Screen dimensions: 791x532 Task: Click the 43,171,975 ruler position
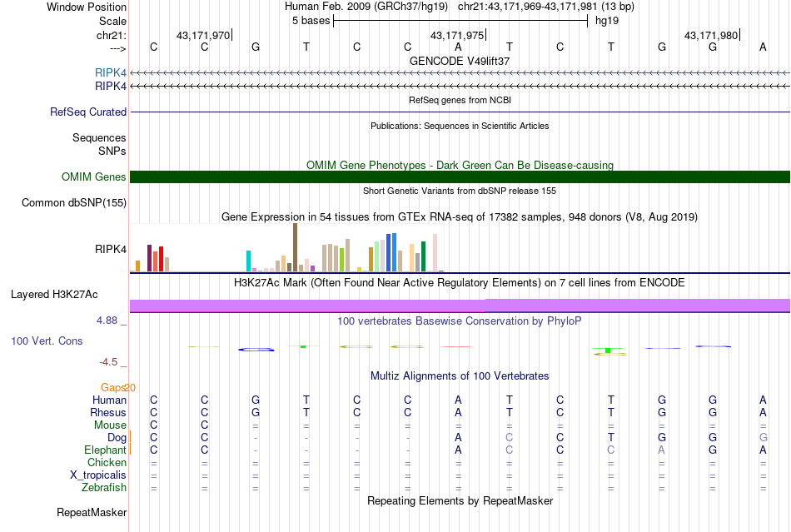(457, 35)
